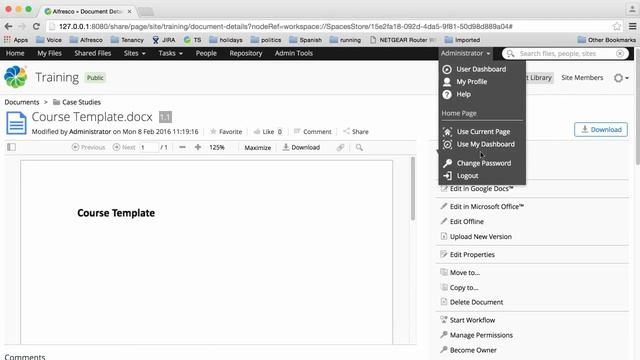Open the Repository page

[246, 53]
